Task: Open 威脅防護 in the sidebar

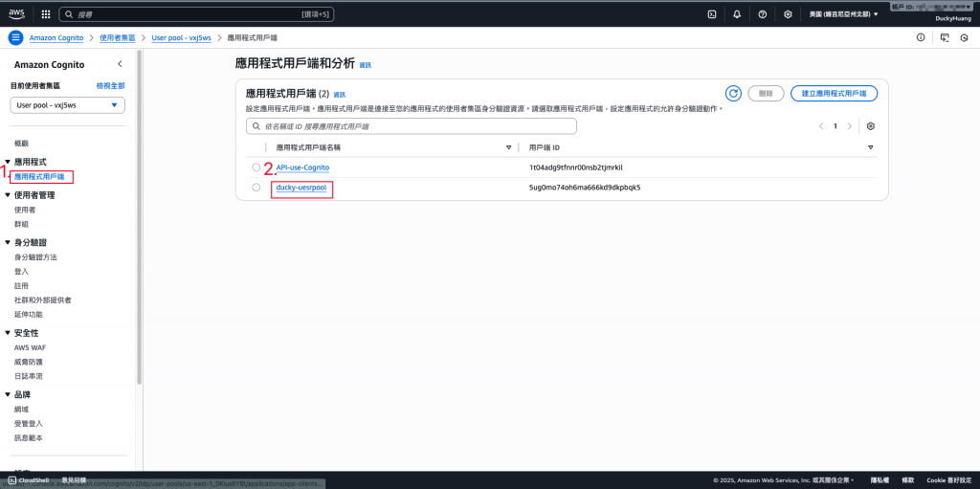Action: [x=28, y=362]
